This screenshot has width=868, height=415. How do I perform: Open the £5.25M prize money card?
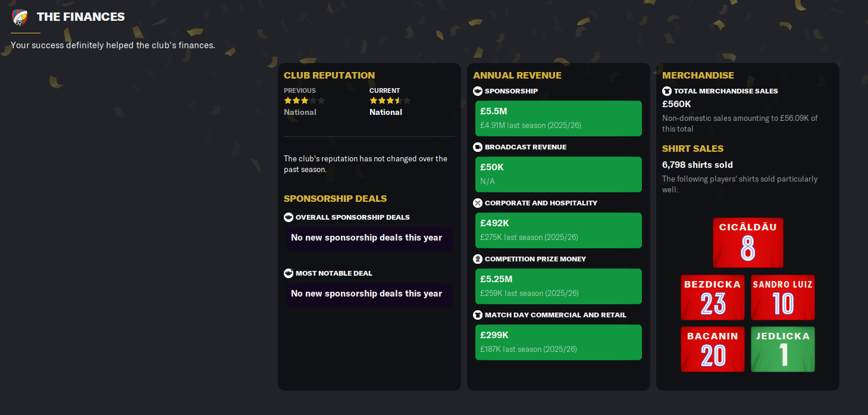pos(559,286)
